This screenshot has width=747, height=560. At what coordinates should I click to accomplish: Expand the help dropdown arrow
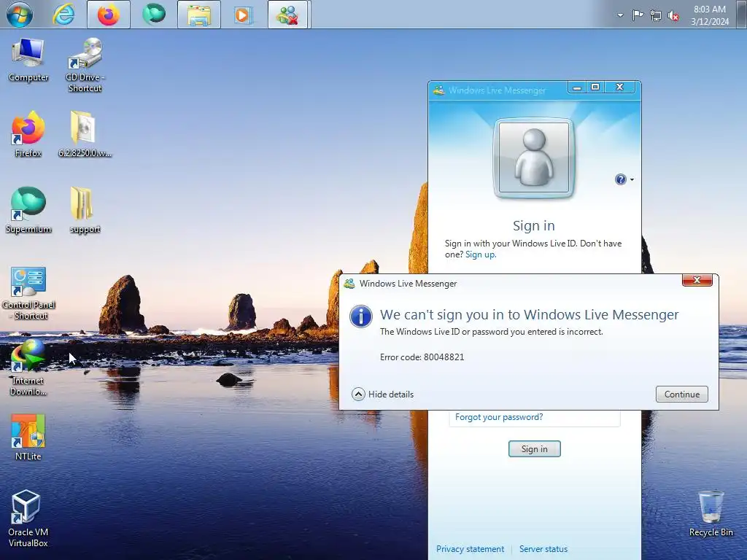[x=632, y=180]
